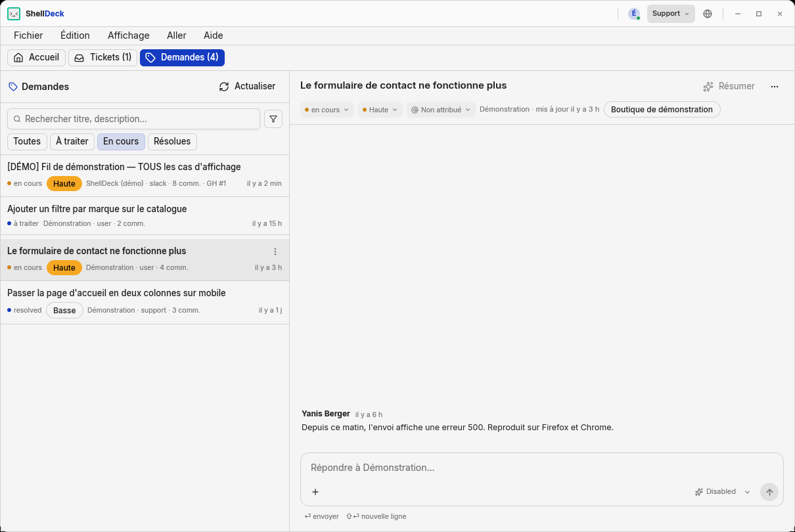
Task: Switch to the Accueil tab
Action: click(x=36, y=58)
